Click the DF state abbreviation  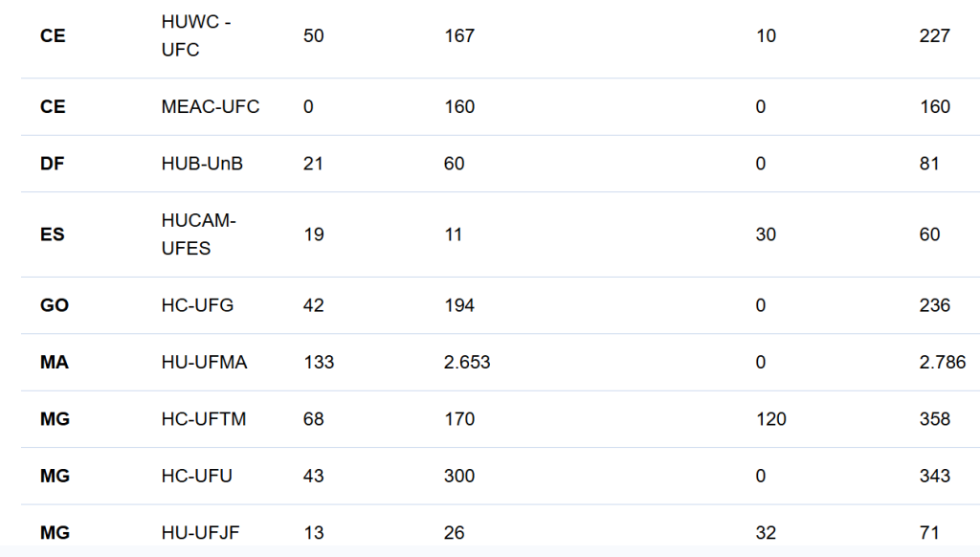pyautogui.click(x=52, y=164)
